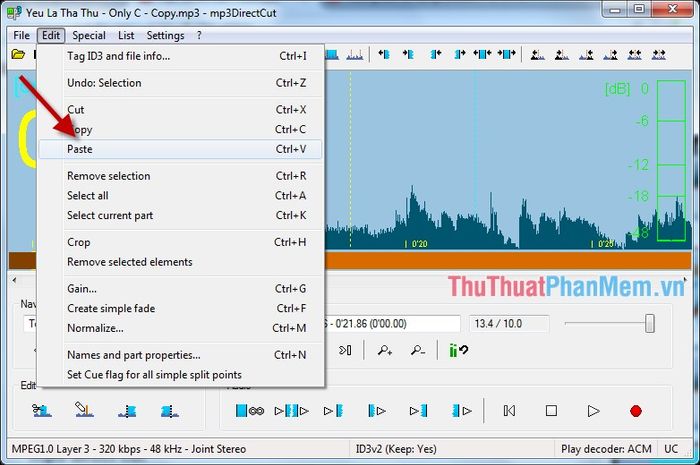Open the Gain... dialog entry

180,289
